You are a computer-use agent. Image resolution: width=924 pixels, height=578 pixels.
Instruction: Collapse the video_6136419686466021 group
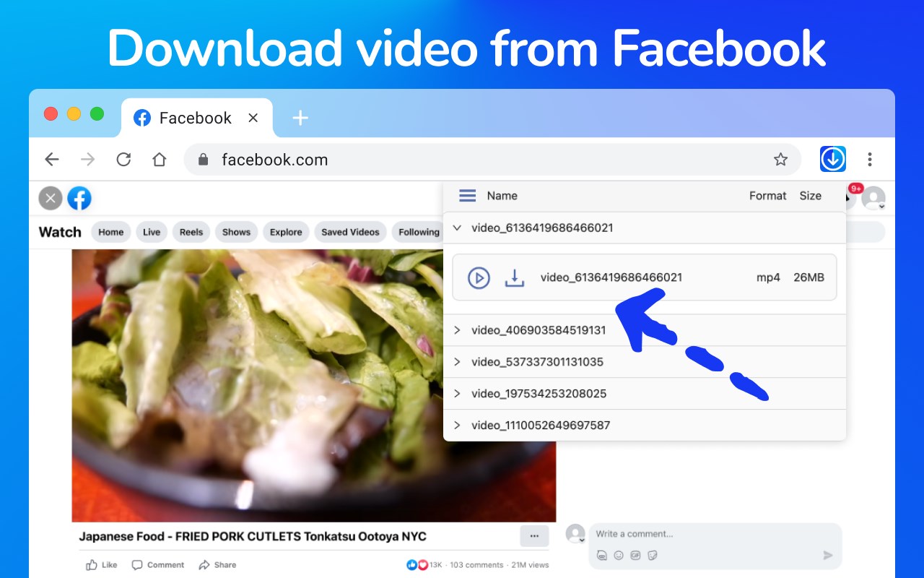click(x=457, y=228)
